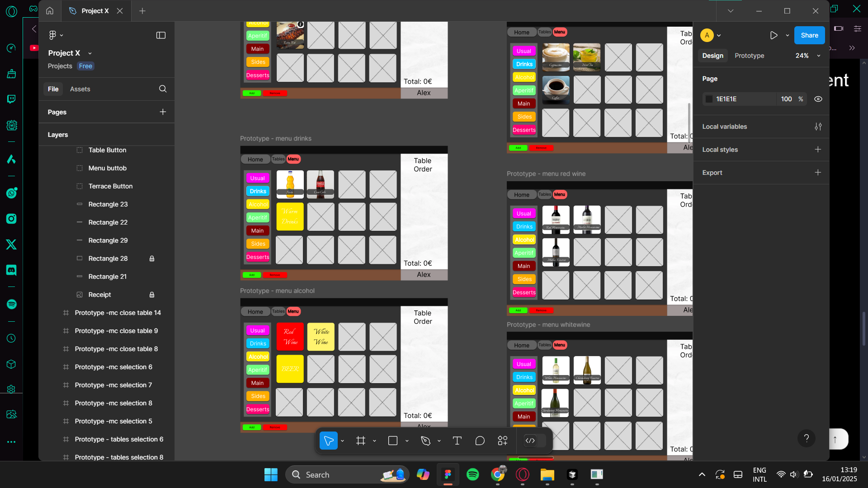Viewport: 868px width, 488px height.
Task: Click the Share button
Action: pos(809,35)
